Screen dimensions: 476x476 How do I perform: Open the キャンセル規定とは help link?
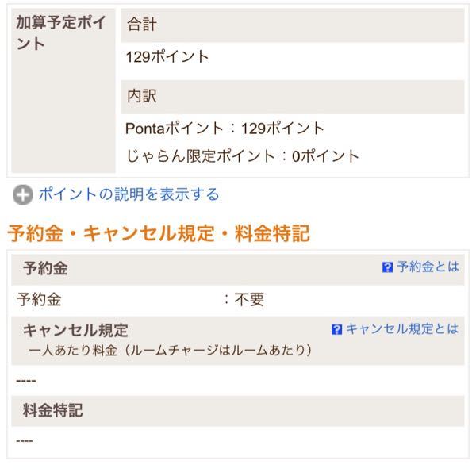(x=402, y=329)
